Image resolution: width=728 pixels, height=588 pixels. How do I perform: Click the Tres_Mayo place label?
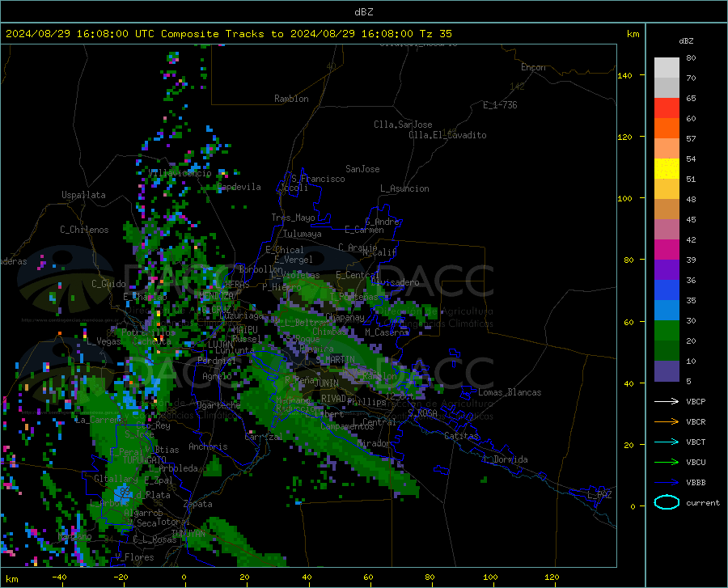pyautogui.click(x=293, y=218)
